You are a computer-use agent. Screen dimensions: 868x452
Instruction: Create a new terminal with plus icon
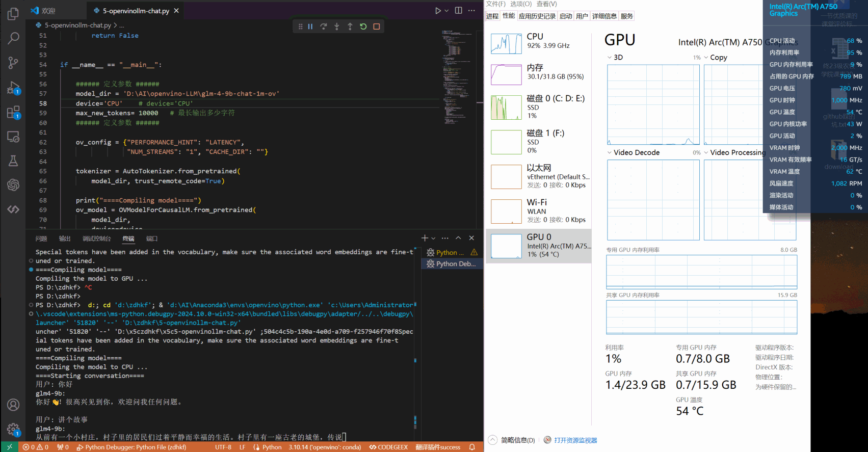tap(425, 238)
